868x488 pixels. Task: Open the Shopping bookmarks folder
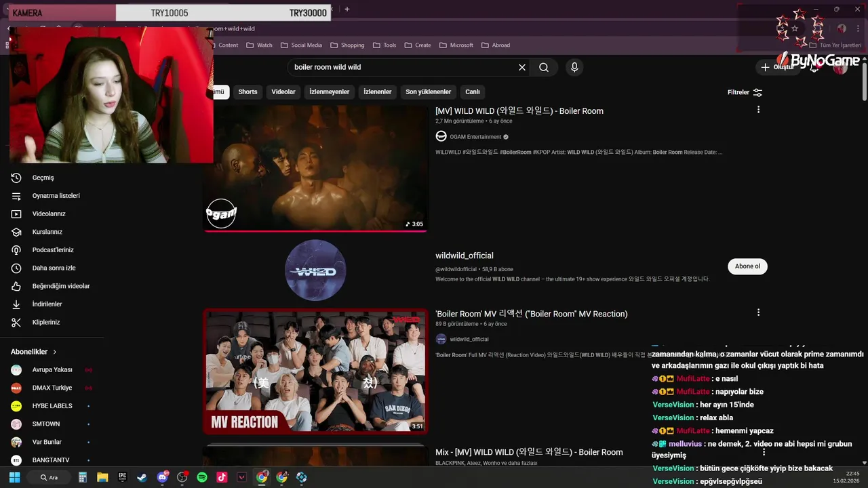coord(347,45)
